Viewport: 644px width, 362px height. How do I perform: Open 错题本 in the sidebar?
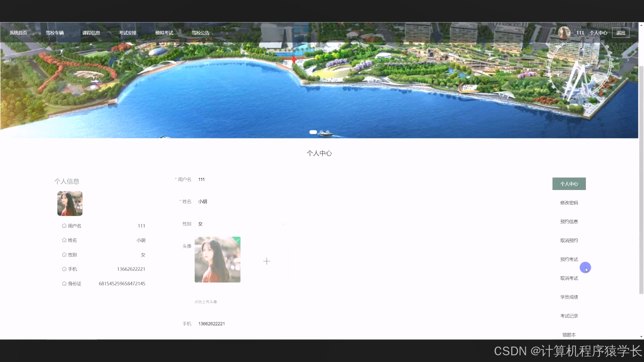click(569, 335)
